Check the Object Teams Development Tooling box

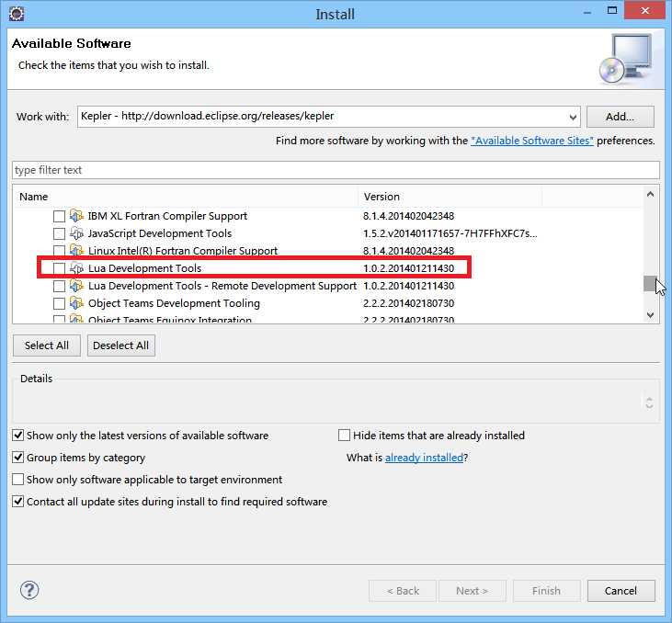click(59, 303)
